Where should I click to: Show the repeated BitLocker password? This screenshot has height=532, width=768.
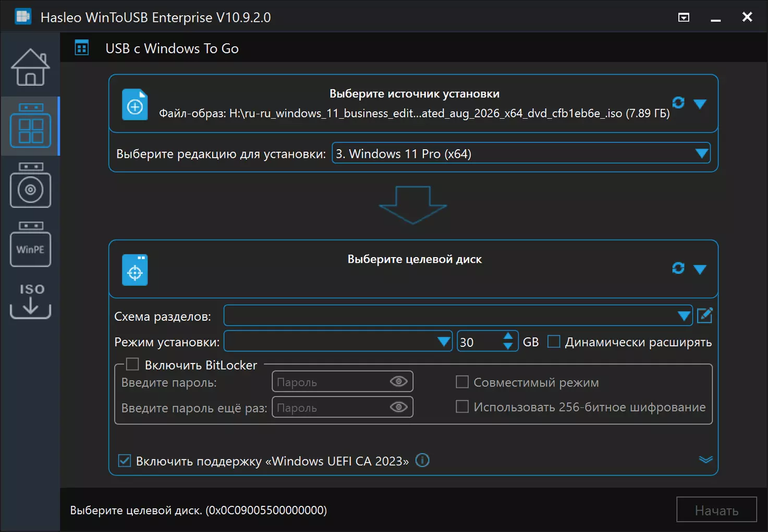click(x=399, y=407)
